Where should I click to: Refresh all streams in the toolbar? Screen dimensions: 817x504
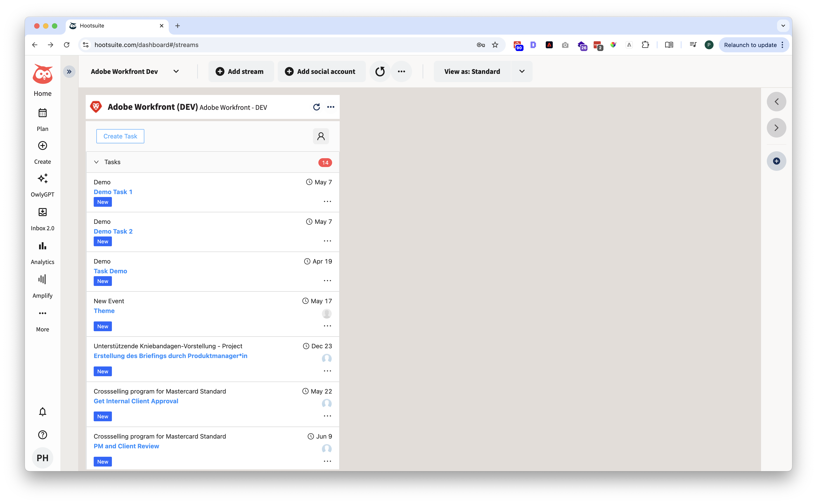click(x=380, y=71)
